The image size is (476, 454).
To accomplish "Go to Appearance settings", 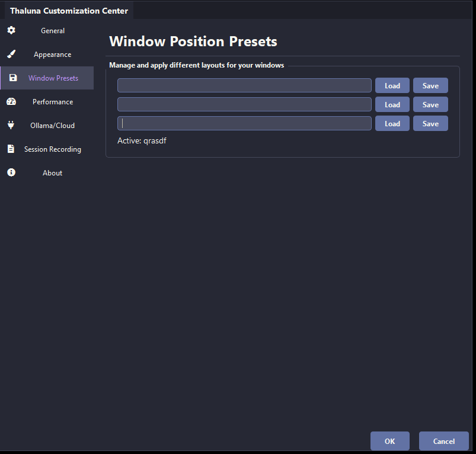I will point(47,55).
